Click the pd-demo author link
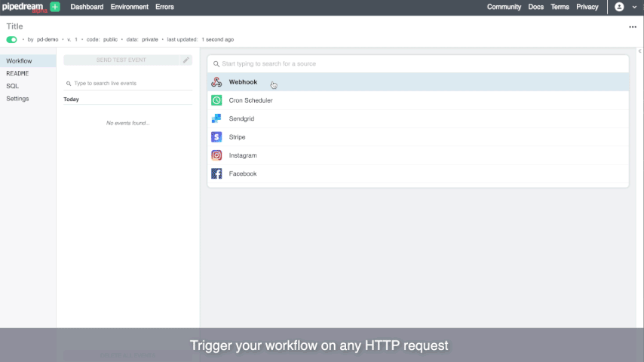 pos(48,39)
